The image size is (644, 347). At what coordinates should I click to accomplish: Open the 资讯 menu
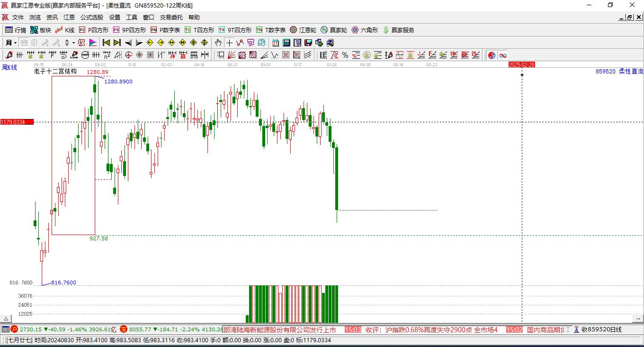52,18
